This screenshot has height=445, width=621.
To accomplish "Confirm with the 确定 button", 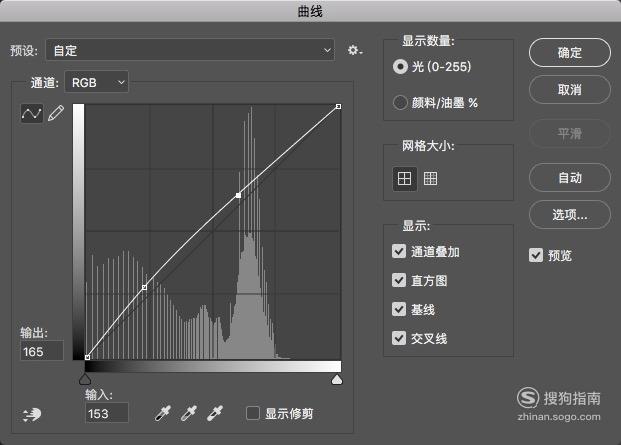I will coord(570,53).
